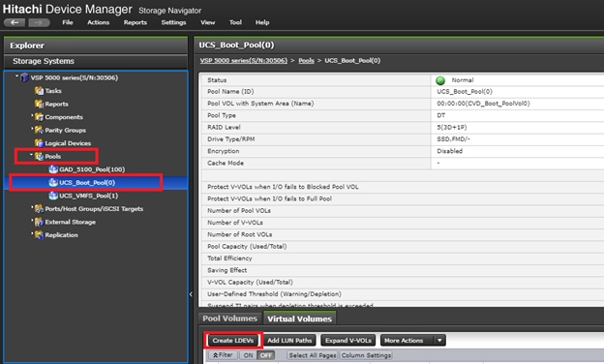Follow the Pools breadcrumb link
604x364 pixels.
(x=306, y=60)
